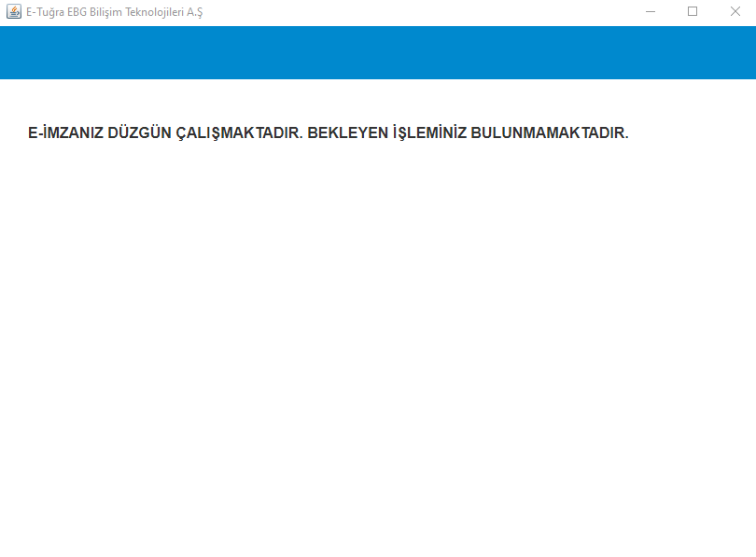Click the Java application icon in title bar

click(13, 11)
